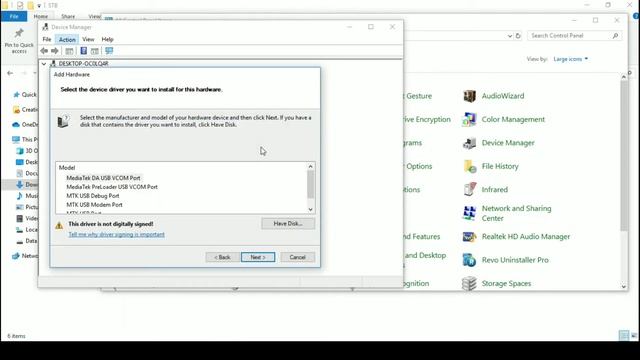640x360 pixels.
Task: Open File menu in Device Manager
Action: [47, 40]
